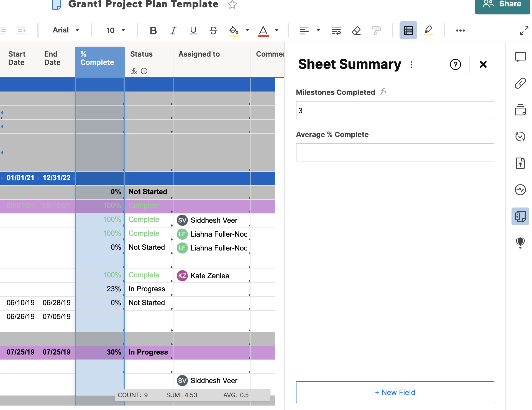
Task: Open the Arial font dropdown
Action: (66, 30)
